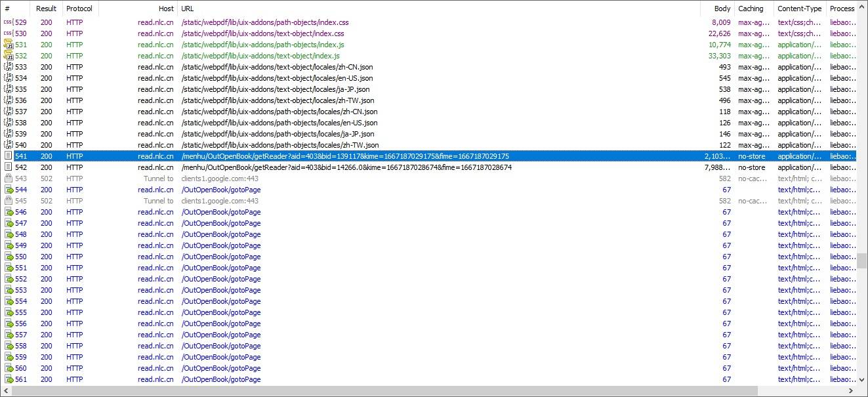Click the green arrow icon on session 561
Viewport: 868px width, 397px height.
(8, 379)
